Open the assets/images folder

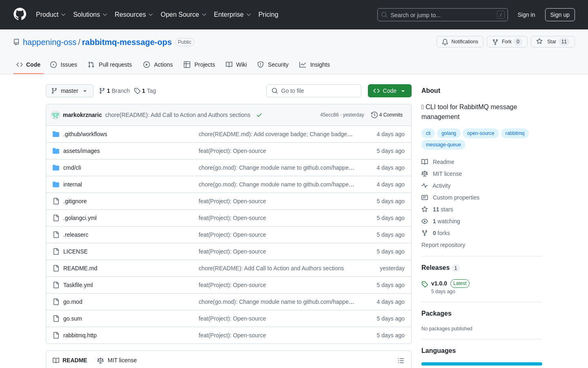click(82, 151)
